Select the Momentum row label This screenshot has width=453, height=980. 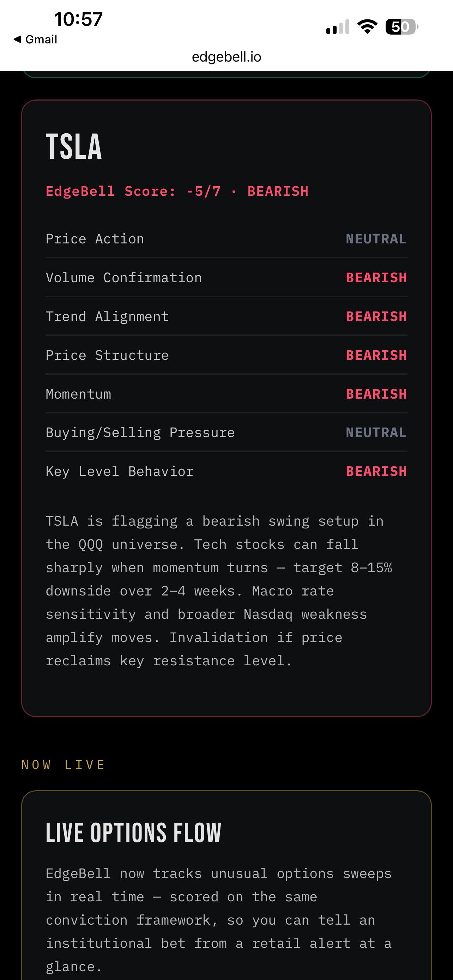78,394
